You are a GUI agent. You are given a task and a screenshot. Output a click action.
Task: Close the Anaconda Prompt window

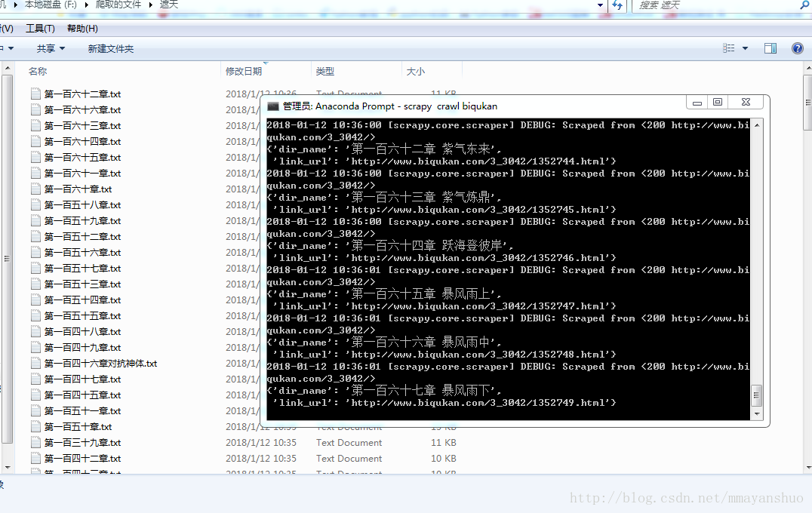tap(746, 103)
